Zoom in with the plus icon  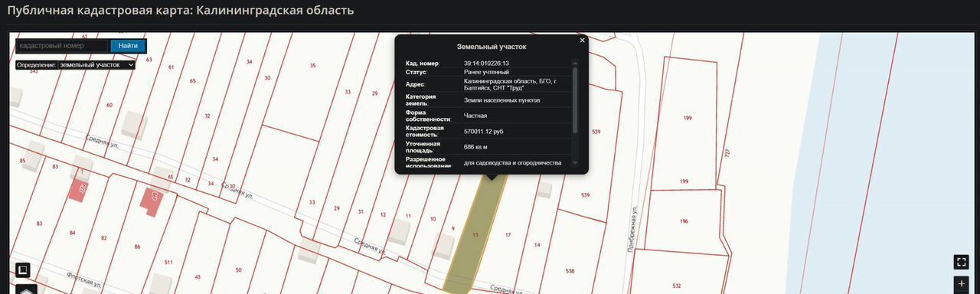[x=961, y=284]
